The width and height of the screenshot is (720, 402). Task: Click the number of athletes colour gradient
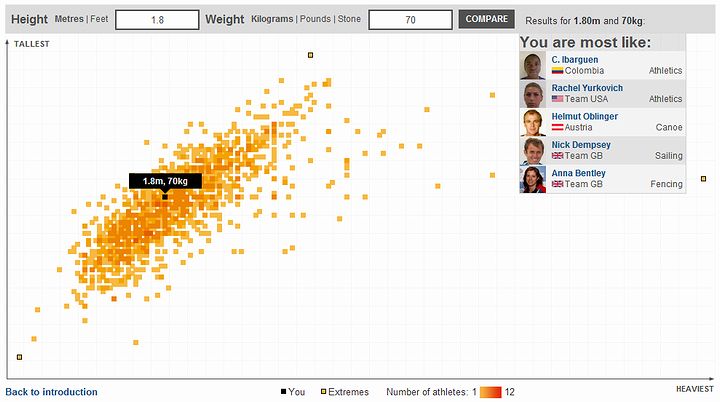point(490,392)
